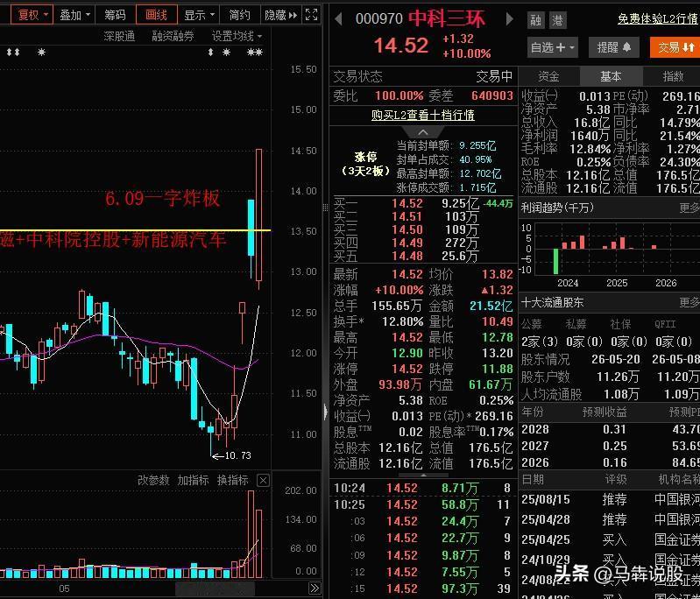The height and width of the screenshot is (599, 700).
Task: Click 金额 21.52亿 value
Action: coord(491,306)
